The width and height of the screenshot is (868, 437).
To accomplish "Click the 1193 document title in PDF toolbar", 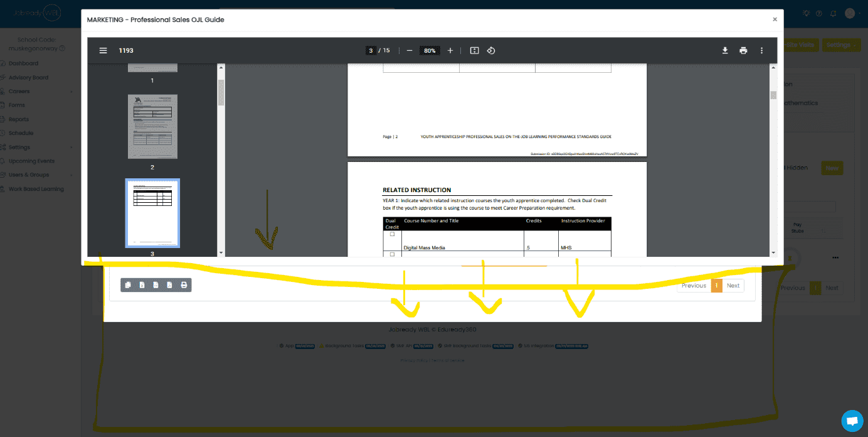I will [x=126, y=51].
